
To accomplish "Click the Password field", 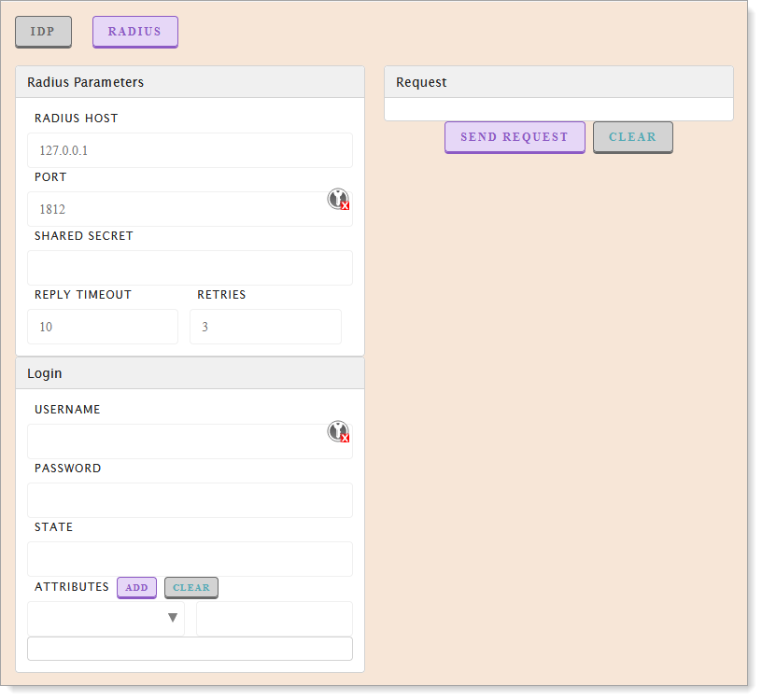I will click(x=190, y=499).
